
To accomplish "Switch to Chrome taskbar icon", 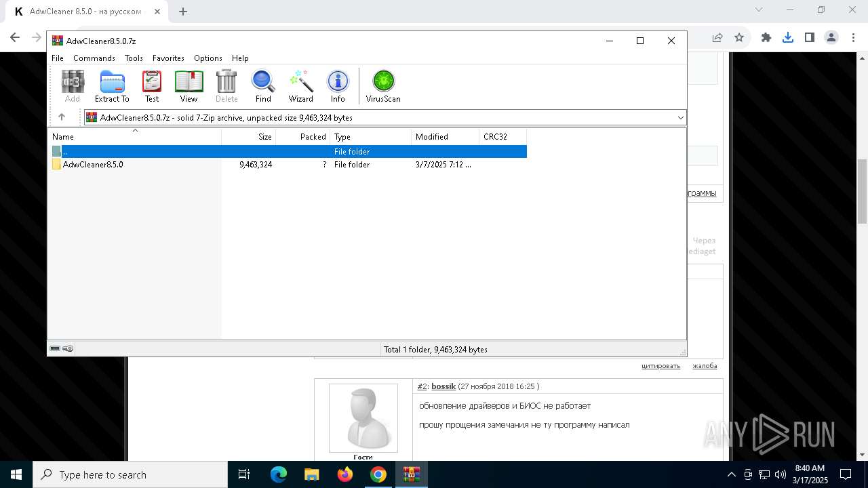I will click(x=378, y=474).
